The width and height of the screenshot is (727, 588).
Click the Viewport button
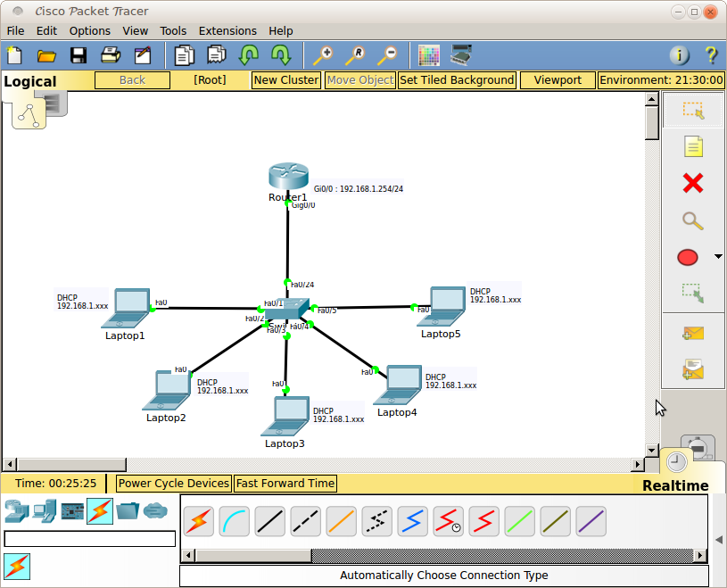point(558,80)
